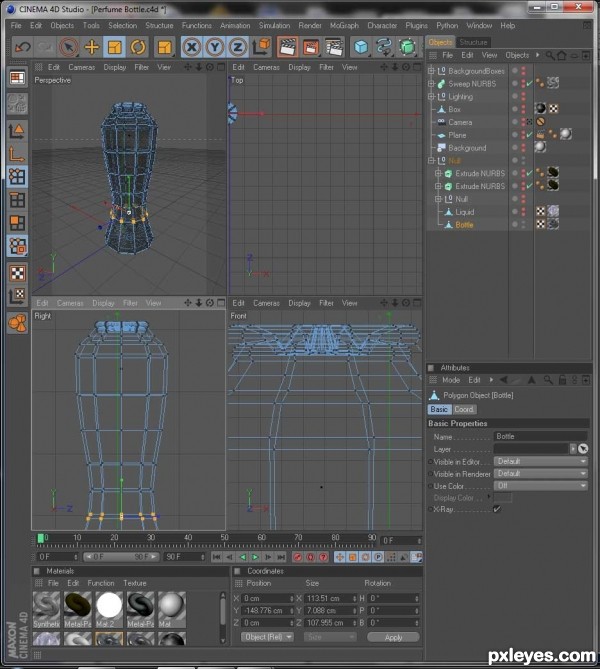This screenshot has height=669, width=600.
Task: Add a Cube primitive object
Action: coord(361,47)
